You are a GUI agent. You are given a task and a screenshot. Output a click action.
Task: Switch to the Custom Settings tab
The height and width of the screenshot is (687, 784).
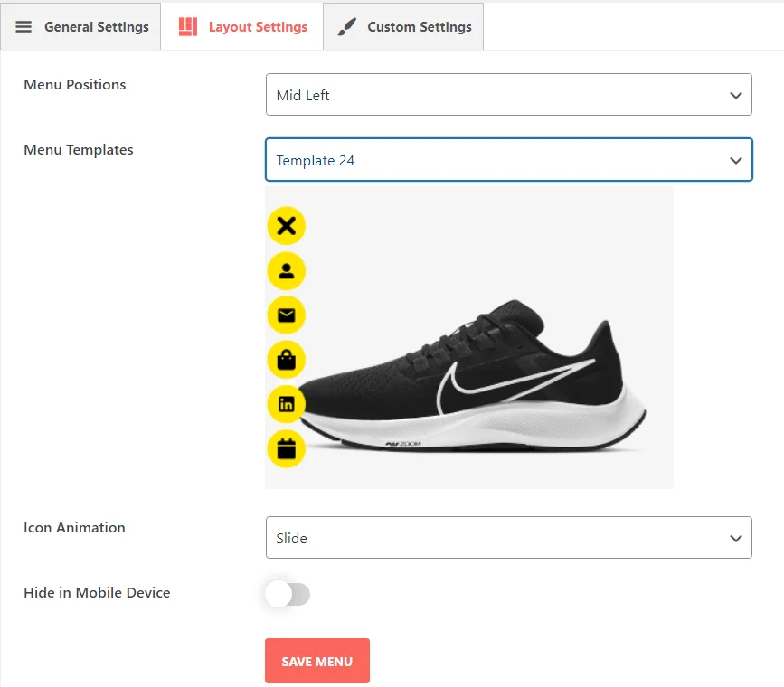point(403,26)
